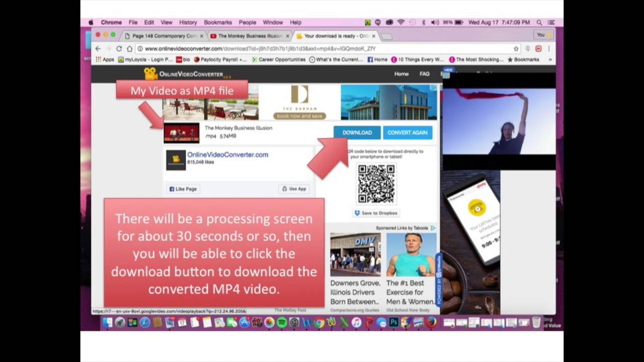This screenshot has width=644, height=362.
Task: Open the File menu
Action: 133,23
